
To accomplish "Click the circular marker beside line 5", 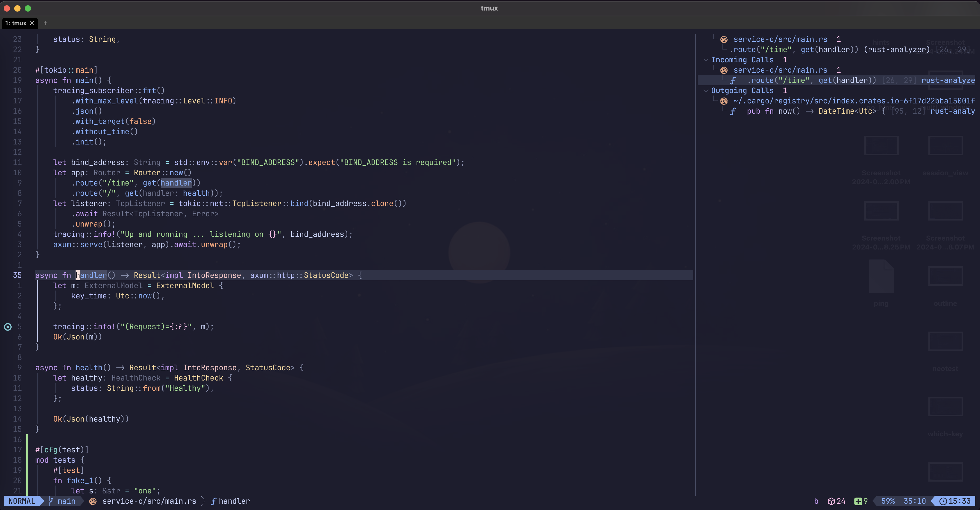I will (x=8, y=327).
